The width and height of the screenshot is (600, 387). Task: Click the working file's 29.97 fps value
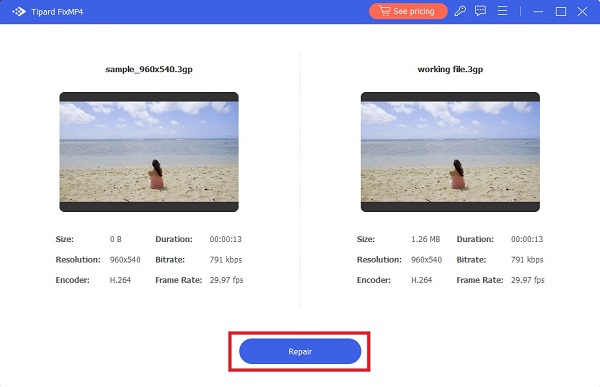click(x=528, y=280)
